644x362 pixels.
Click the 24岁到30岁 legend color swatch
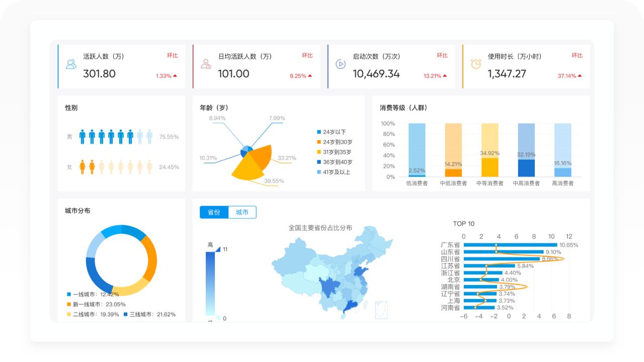pyautogui.click(x=318, y=142)
